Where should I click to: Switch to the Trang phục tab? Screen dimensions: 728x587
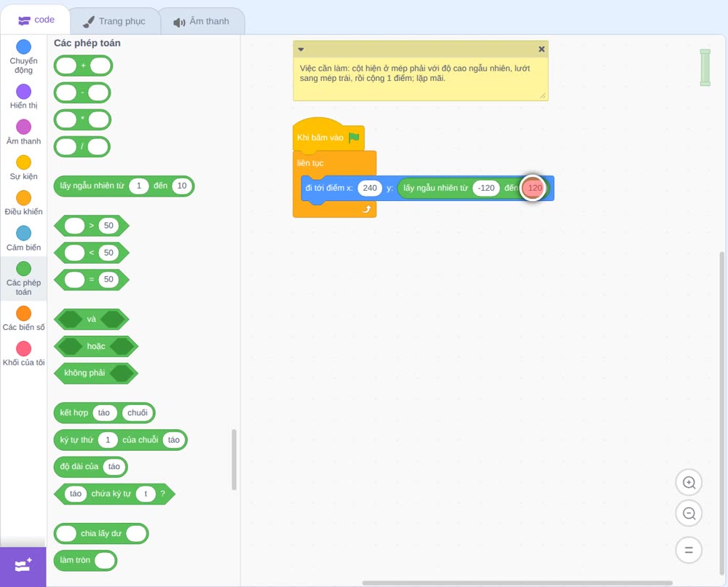point(114,21)
